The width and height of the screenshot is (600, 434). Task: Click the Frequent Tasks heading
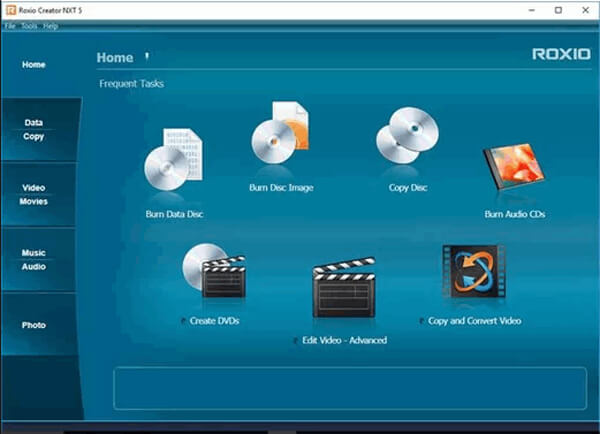coord(131,83)
